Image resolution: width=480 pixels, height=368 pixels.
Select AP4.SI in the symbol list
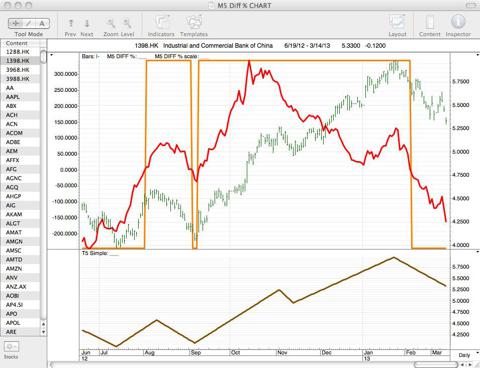(21, 304)
